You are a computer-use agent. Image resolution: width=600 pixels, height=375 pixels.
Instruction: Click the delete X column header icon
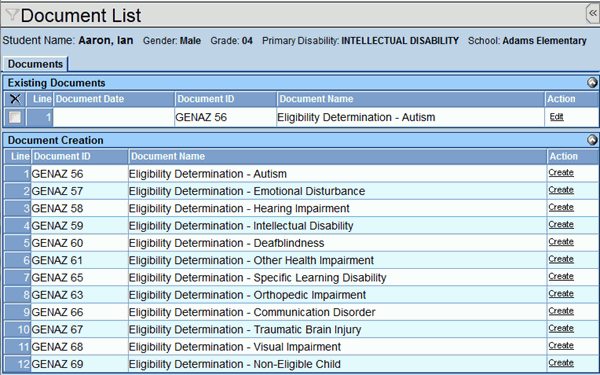coord(15,99)
